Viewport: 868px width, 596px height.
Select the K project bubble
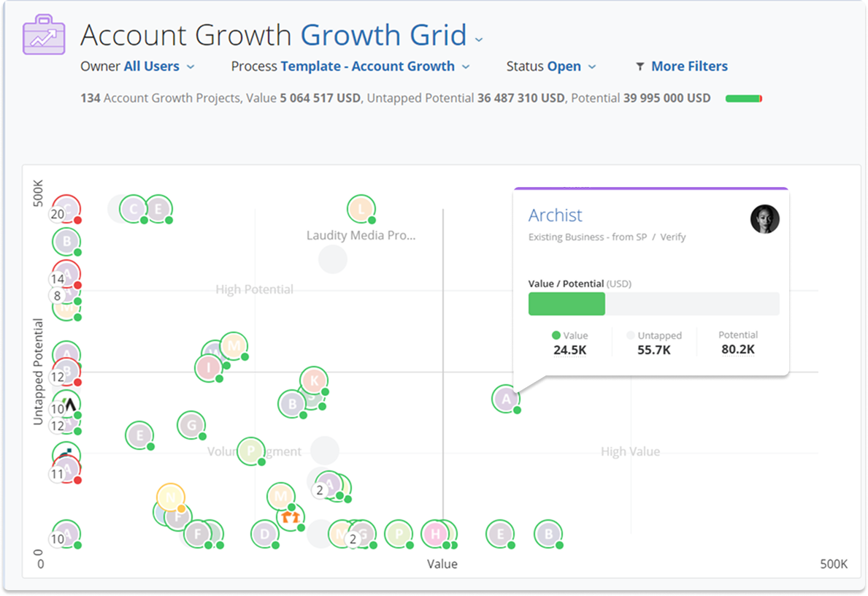pos(315,380)
